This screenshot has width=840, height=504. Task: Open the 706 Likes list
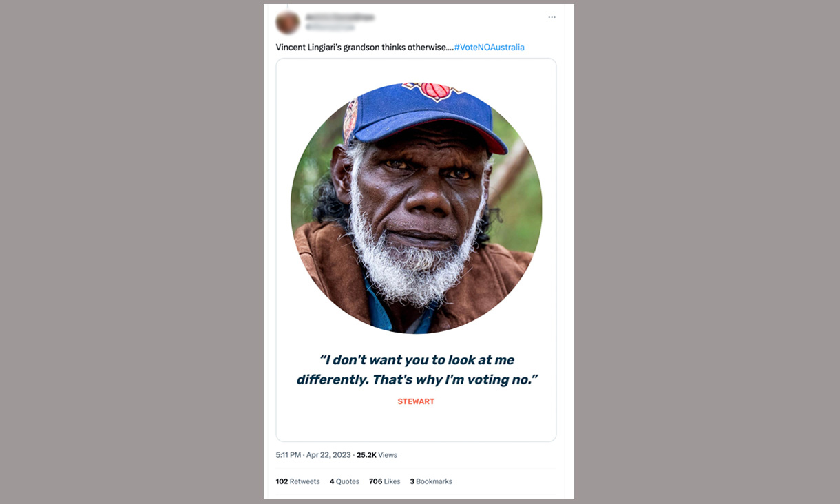pos(384,481)
